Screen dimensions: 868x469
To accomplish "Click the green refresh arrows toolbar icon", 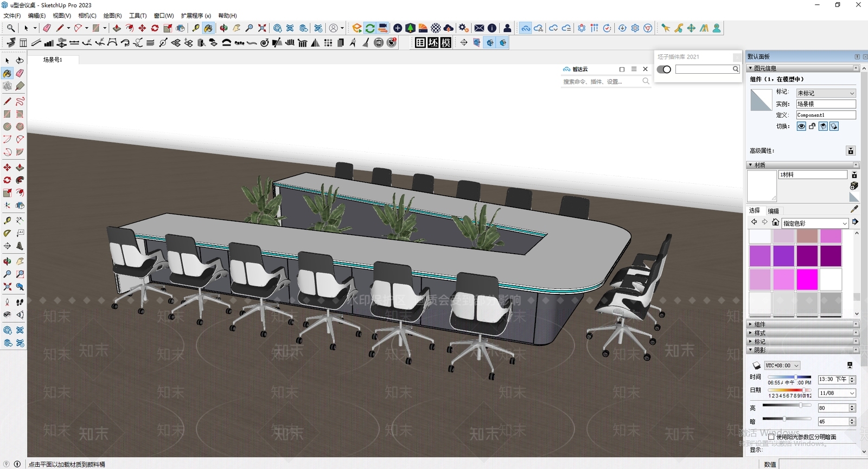I will coord(370,28).
